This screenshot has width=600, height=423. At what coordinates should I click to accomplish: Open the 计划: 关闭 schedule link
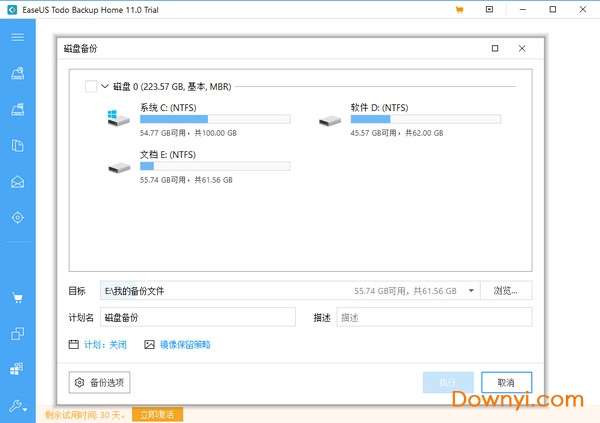105,345
